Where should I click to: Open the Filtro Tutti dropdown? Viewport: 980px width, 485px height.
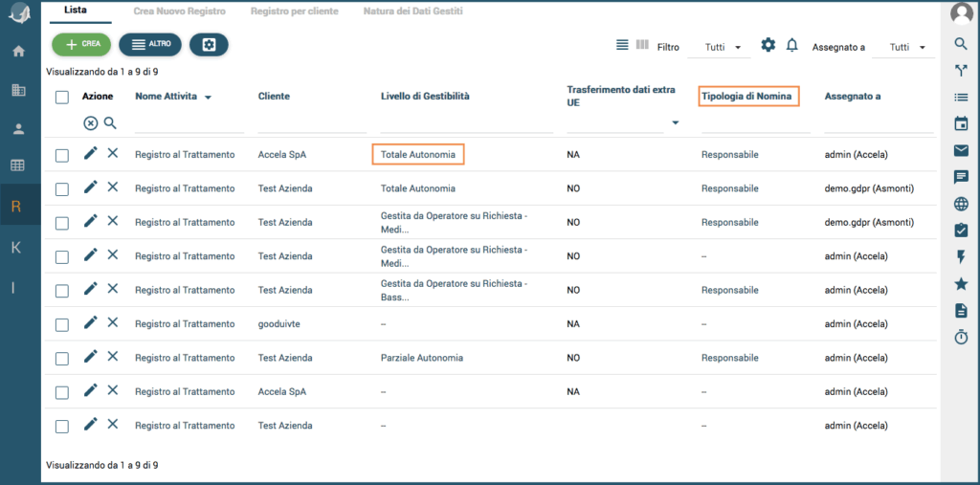[722, 47]
